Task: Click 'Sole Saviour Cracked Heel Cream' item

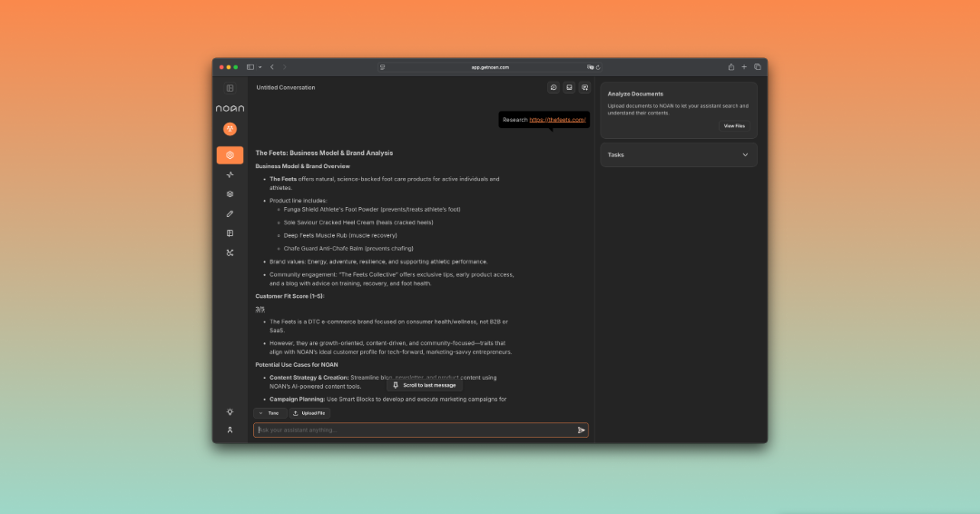Action: (358, 222)
